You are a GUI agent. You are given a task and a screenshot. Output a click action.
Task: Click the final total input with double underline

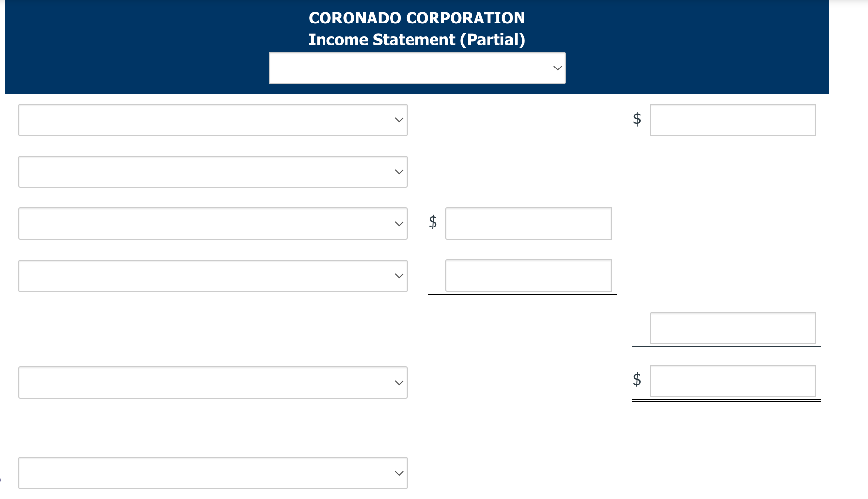[x=732, y=381]
